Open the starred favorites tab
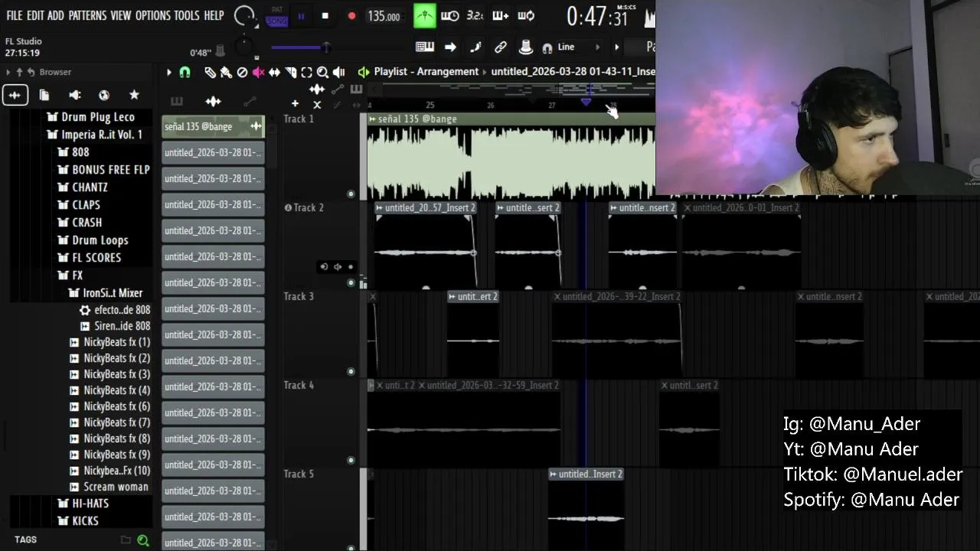 [134, 95]
